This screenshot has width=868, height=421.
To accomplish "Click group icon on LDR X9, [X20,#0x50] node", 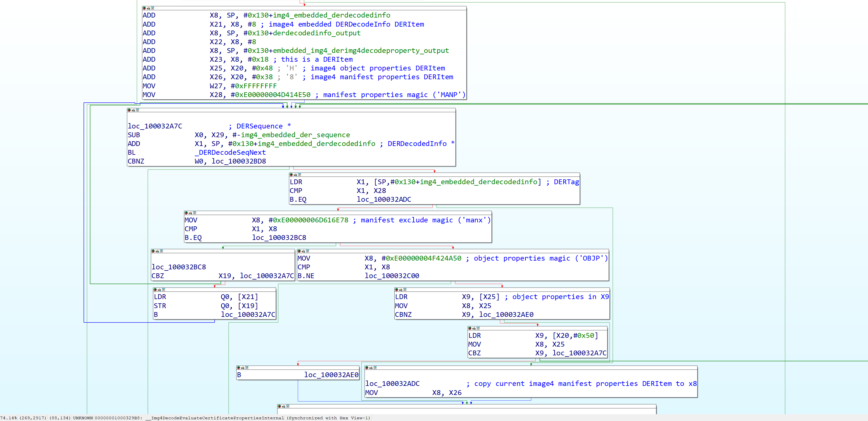I will click(478, 328).
